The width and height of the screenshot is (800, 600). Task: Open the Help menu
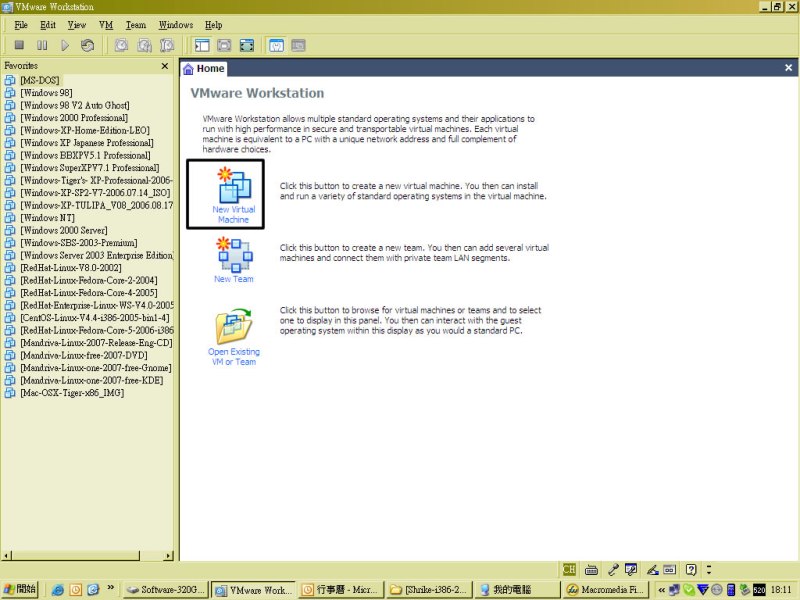click(x=213, y=25)
